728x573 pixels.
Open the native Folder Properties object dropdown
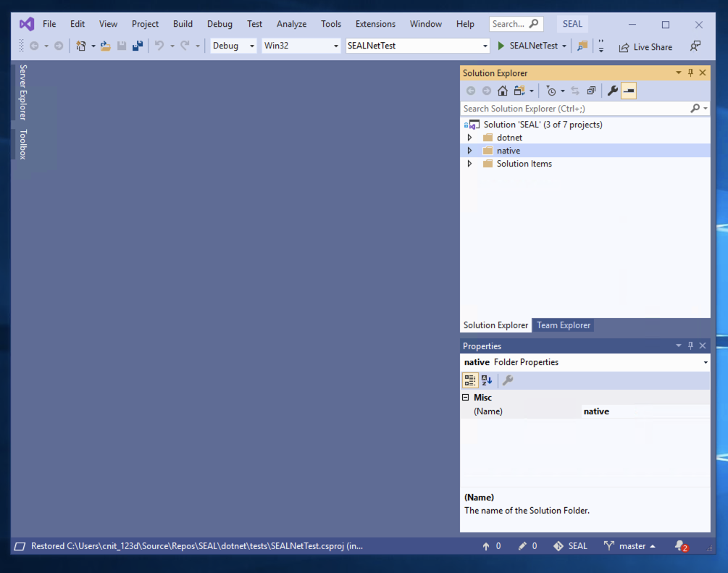click(x=706, y=362)
